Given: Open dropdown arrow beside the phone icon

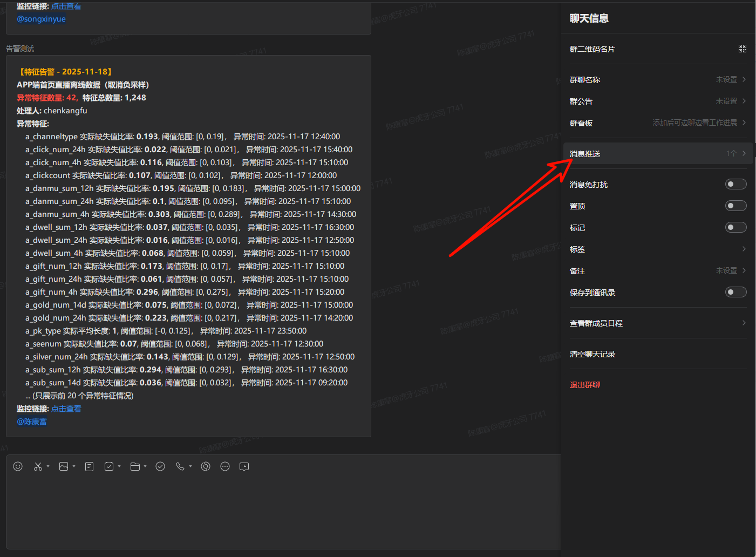Looking at the screenshot, I should pyautogui.click(x=190, y=466).
